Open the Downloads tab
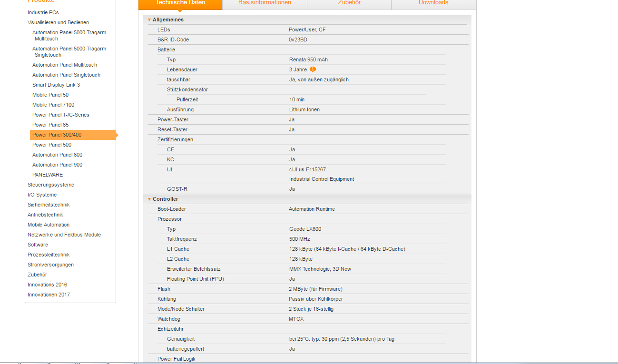Image resolution: width=618 pixels, height=364 pixels. (x=433, y=4)
